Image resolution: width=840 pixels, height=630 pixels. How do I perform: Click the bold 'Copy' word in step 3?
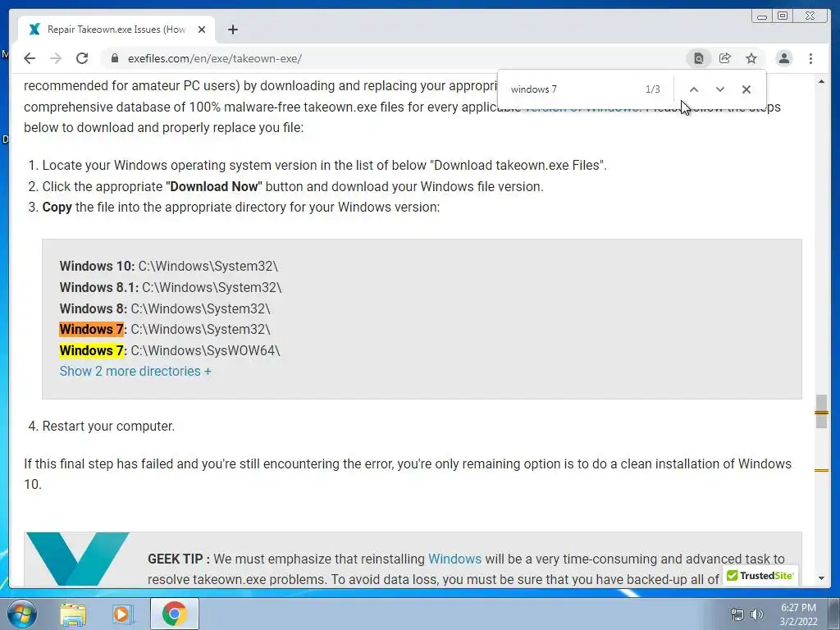57,208
